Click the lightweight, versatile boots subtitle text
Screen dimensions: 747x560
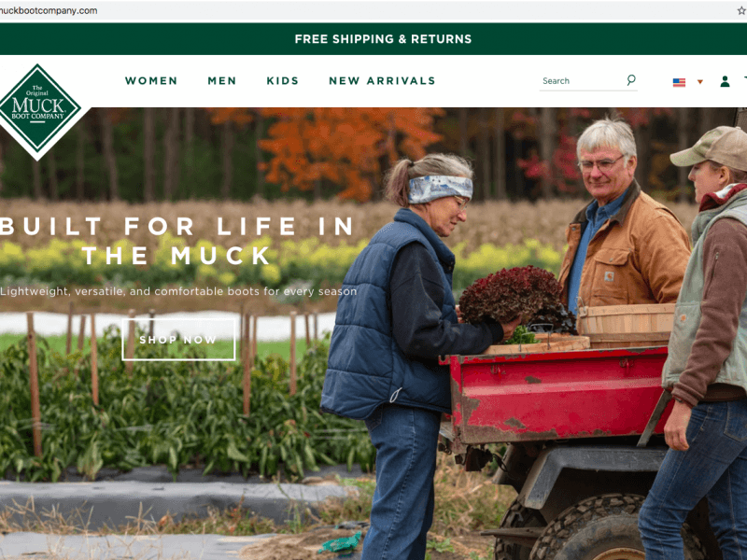tap(178, 291)
